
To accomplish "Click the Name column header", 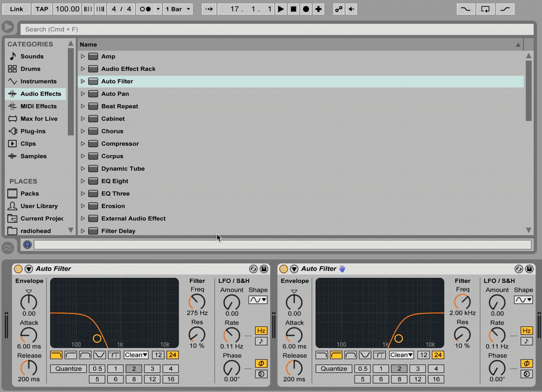I will pos(301,44).
